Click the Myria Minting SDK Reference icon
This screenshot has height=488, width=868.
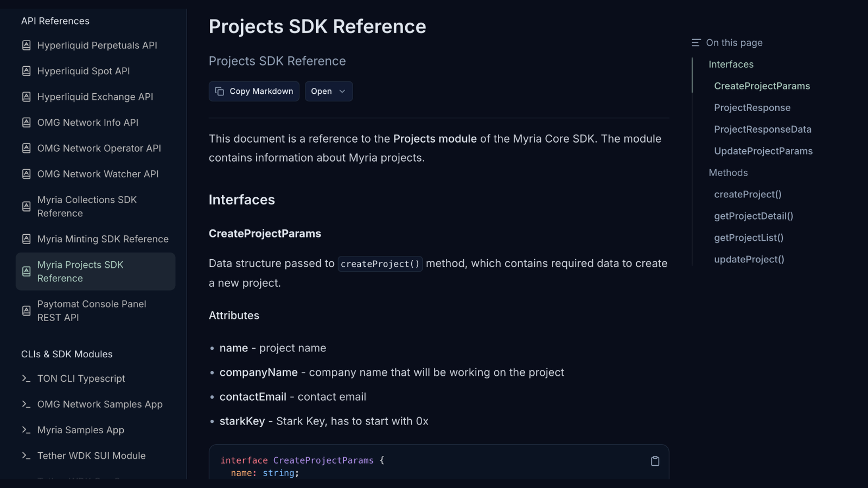[26, 239]
